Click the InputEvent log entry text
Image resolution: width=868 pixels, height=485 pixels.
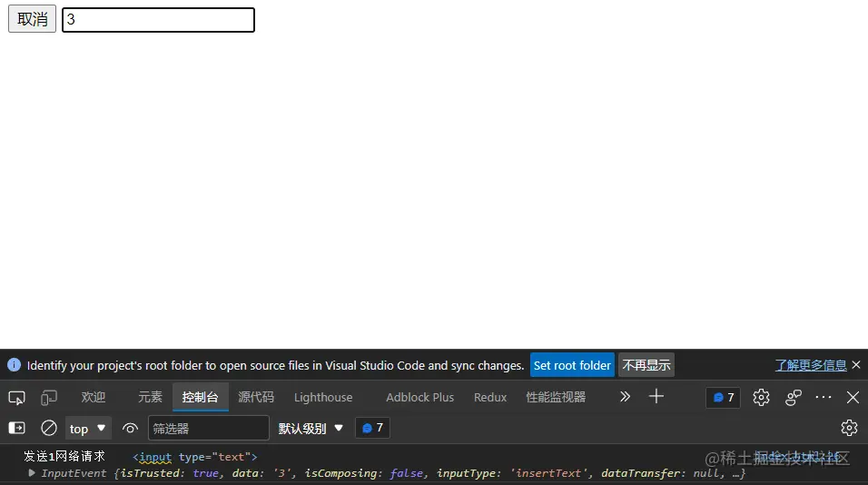pyautogui.click(x=393, y=473)
